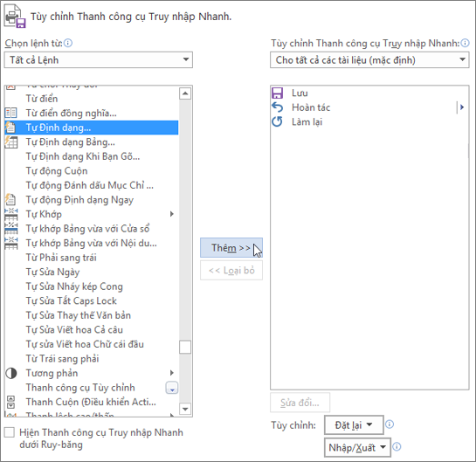476x462 pixels.
Task: Select Hoàn tác in Quick Access list
Action: (369, 107)
